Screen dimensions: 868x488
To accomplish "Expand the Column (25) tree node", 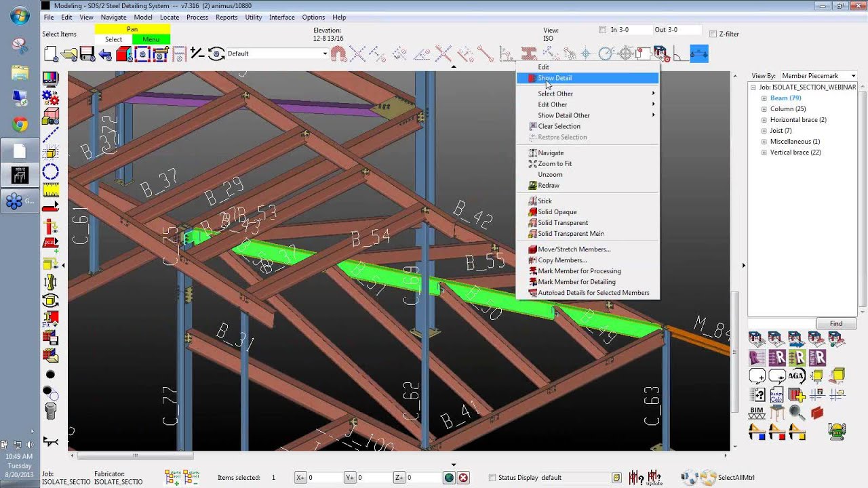I will (764, 109).
